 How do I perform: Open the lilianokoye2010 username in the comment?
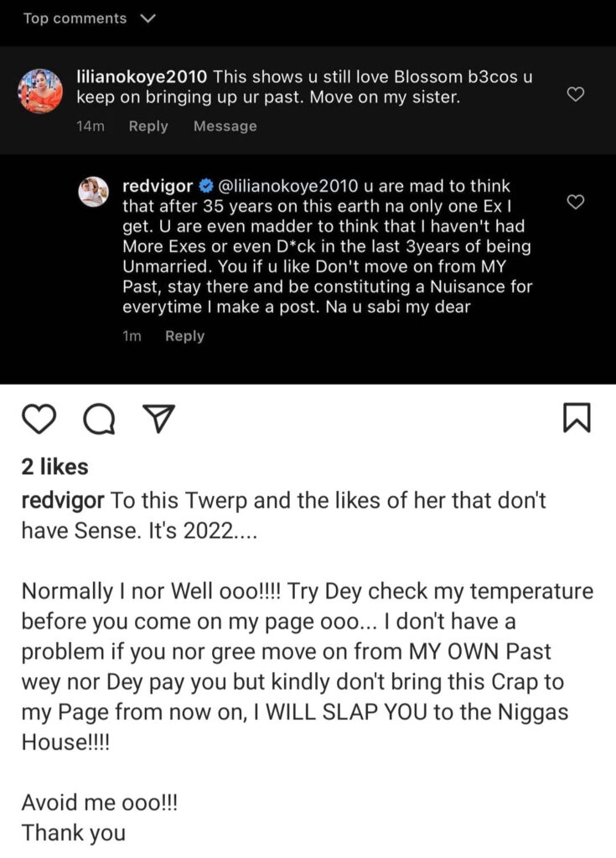point(141,76)
